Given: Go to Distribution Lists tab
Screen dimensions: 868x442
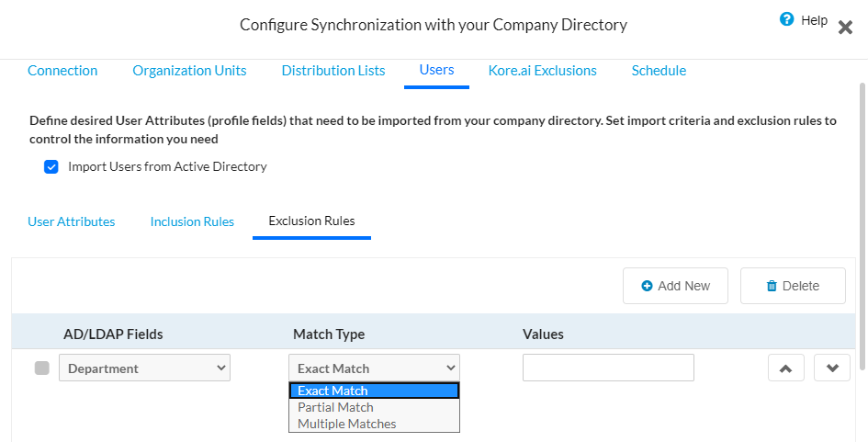Looking at the screenshot, I should point(333,71).
